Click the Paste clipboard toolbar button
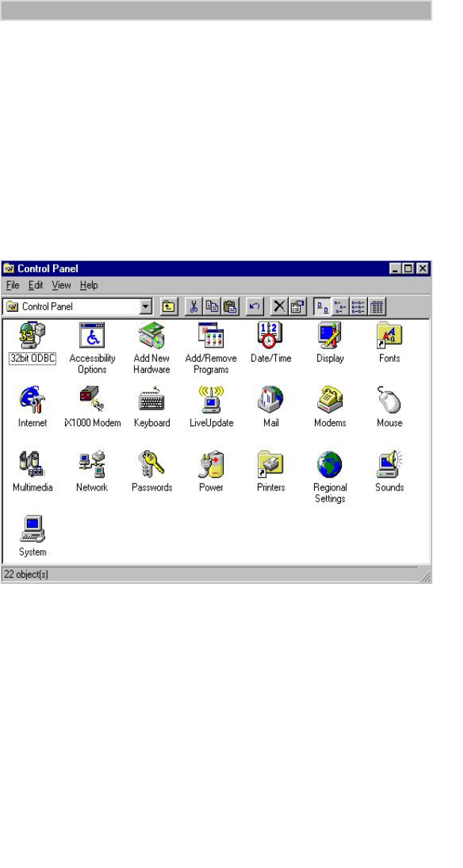 [x=230, y=306]
